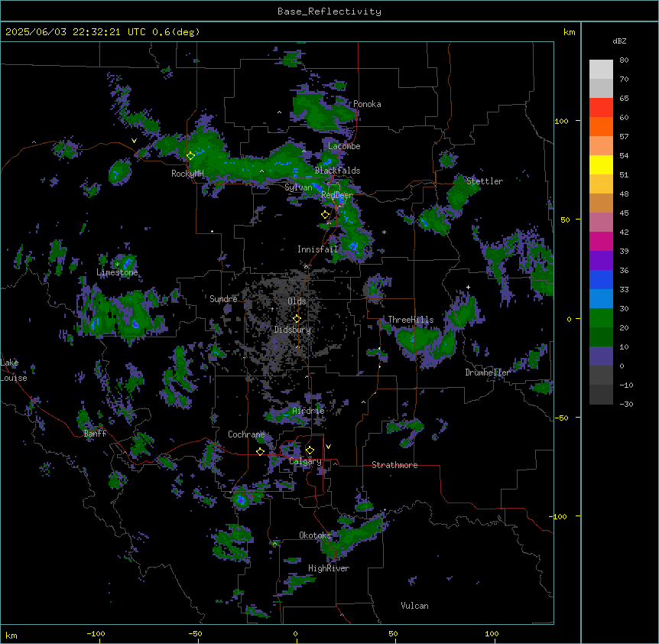Select the magenta 39–42 dBZ legend swatch
This screenshot has height=644, width=659.
tap(601, 241)
